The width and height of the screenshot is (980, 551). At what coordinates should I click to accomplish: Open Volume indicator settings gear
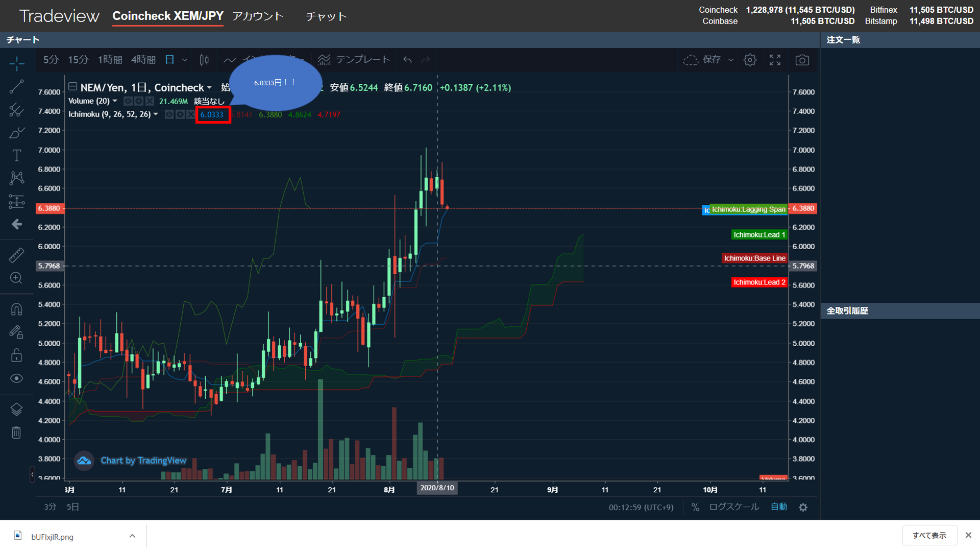coord(139,101)
